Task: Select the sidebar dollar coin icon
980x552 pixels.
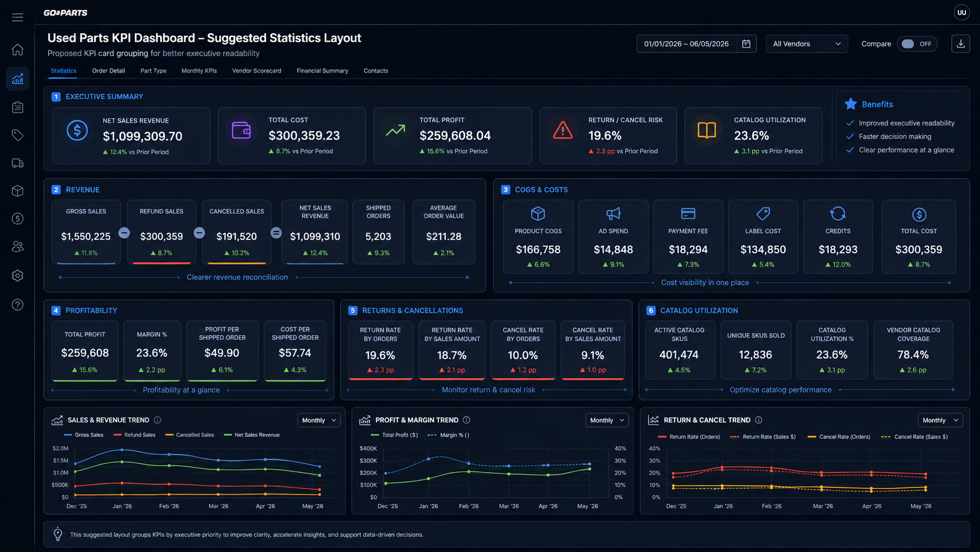Action: coord(18,219)
